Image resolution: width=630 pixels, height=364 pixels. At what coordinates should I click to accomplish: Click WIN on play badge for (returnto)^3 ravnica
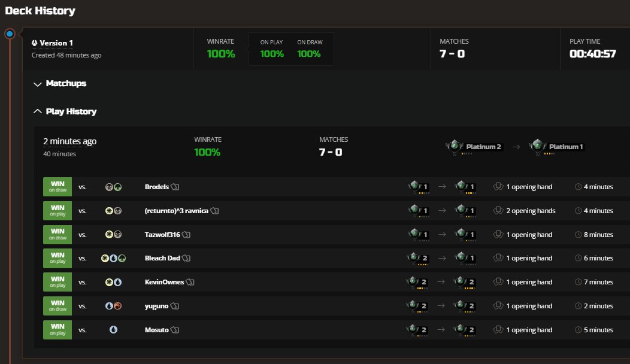[x=57, y=211]
